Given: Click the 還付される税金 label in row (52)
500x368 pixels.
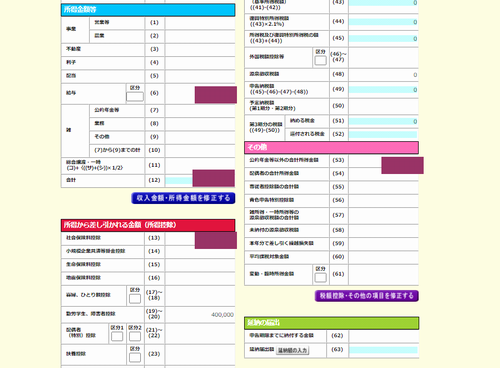Looking at the screenshot, I should (x=307, y=134).
